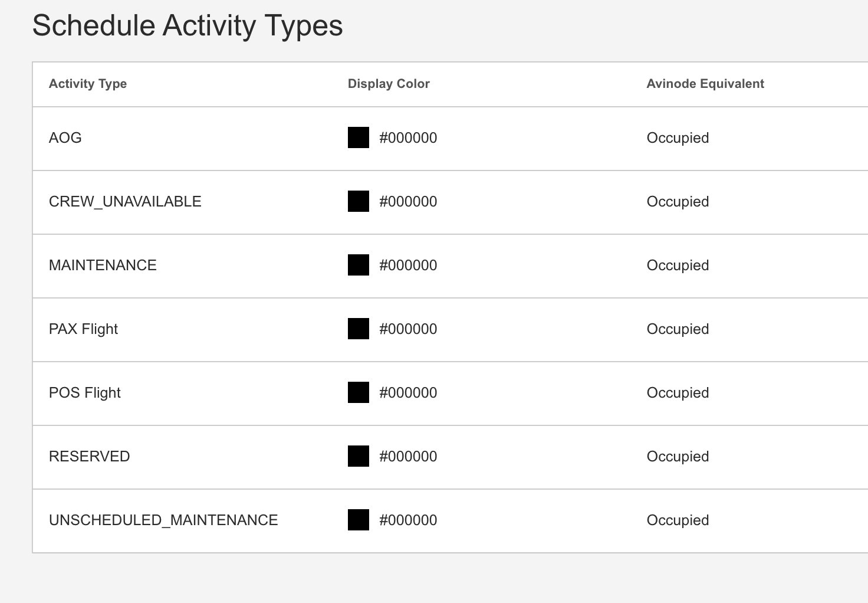Select the MAINTENANCE row color swatch
The height and width of the screenshot is (603, 868).
click(x=359, y=265)
